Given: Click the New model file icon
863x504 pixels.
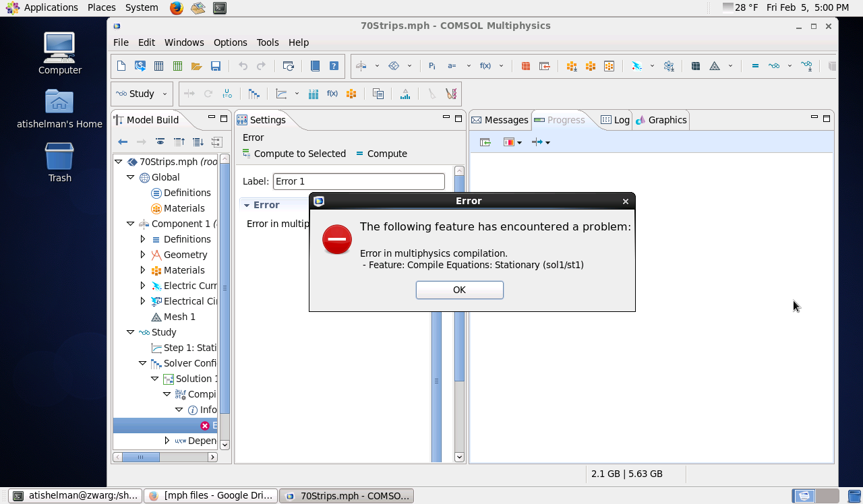Looking at the screenshot, I should [121, 66].
